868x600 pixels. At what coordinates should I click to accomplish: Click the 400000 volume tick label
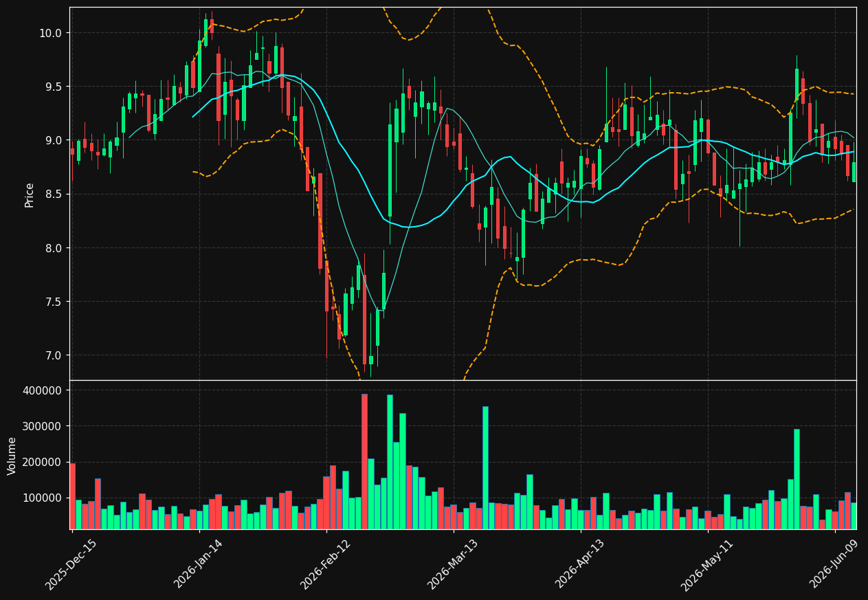pyautogui.click(x=43, y=390)
